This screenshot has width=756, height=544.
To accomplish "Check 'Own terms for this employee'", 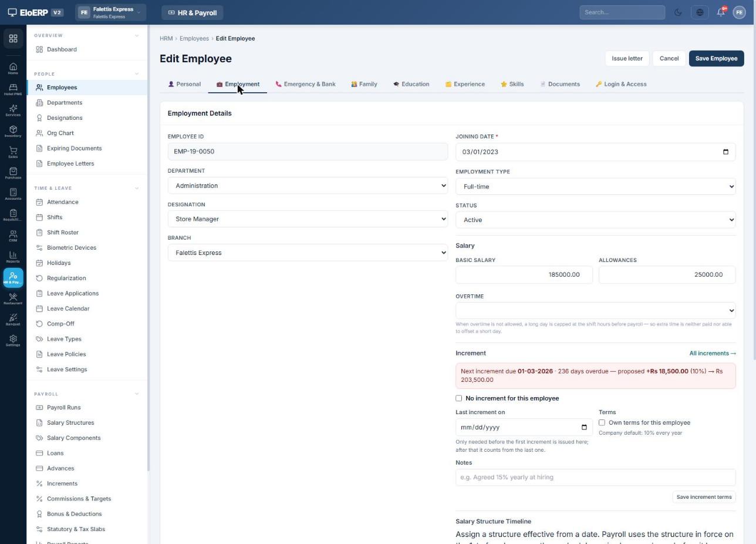I will click(602, 422).
